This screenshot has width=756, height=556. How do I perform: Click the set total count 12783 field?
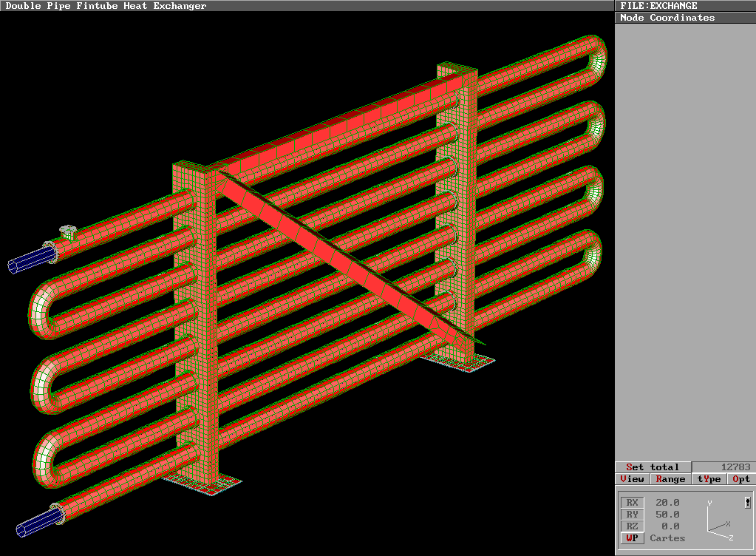[x=723, y=467]
